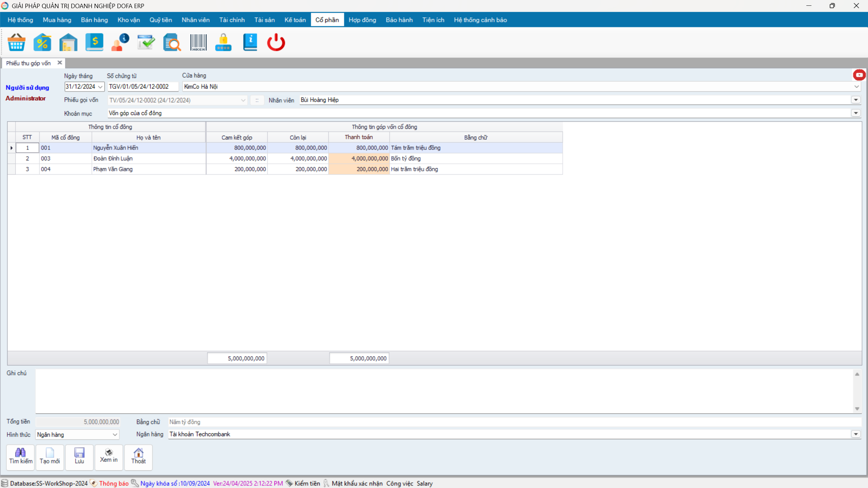The image size is (868, 488).
Task: Click the Ngày khóa sổ key icon
Action: coord(135,483)
